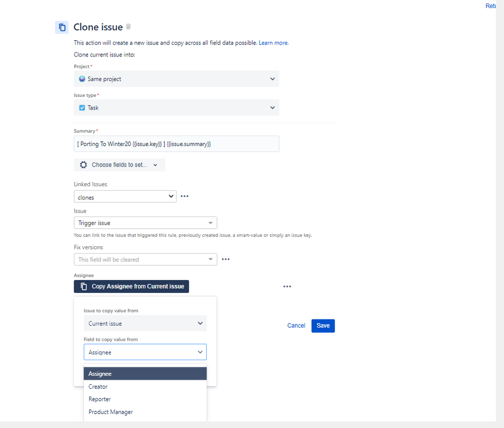Open more options next to Assignee
The image size is (504, 428).
tap(287, 287)
